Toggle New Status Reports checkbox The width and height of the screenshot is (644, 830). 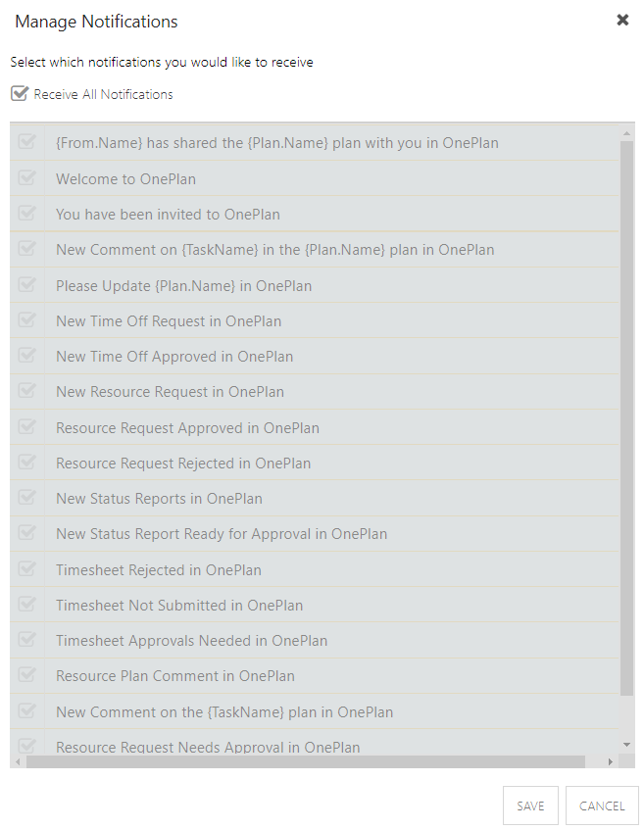26,498
